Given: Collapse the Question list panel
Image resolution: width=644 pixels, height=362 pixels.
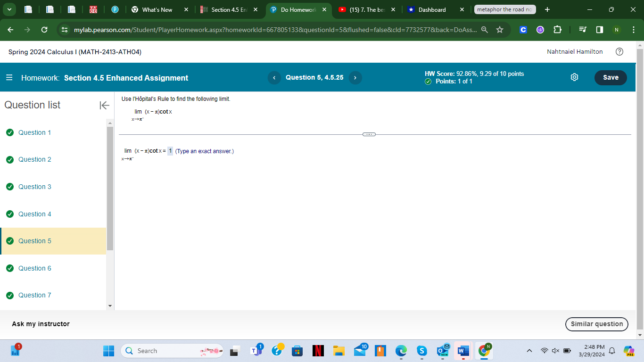Looking at the screenshot, I should coord(104,106).
